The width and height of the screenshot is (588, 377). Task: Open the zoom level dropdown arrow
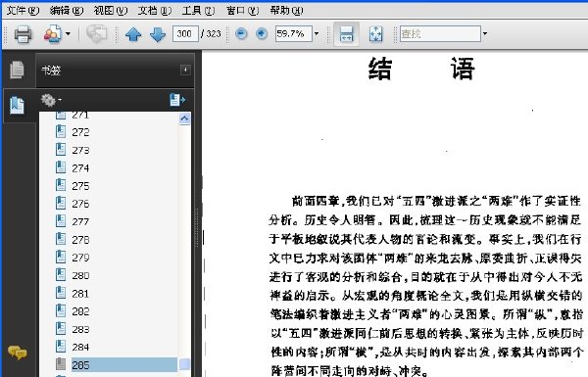(317, 33)
